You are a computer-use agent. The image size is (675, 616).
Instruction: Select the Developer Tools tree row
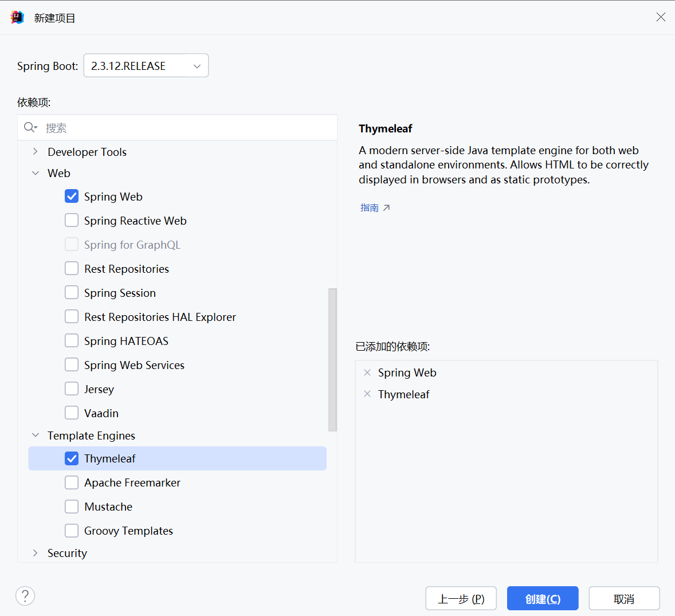pos(87,152)
